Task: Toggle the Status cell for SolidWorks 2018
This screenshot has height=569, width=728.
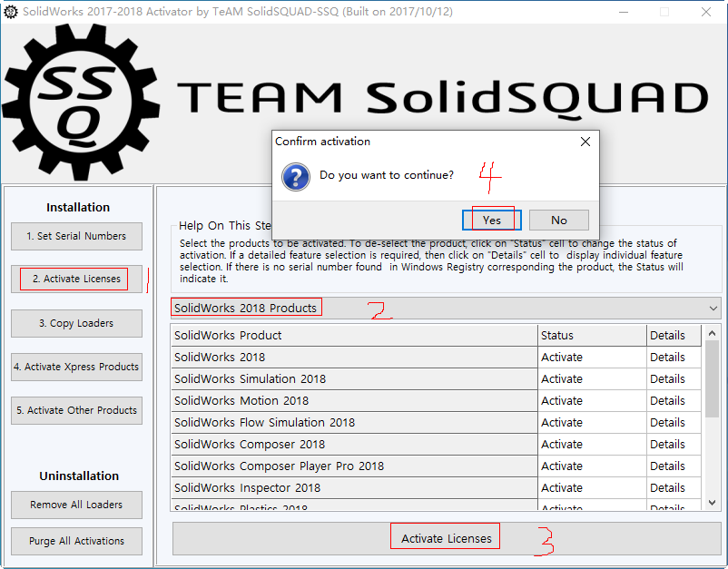Action: (592, 358)
